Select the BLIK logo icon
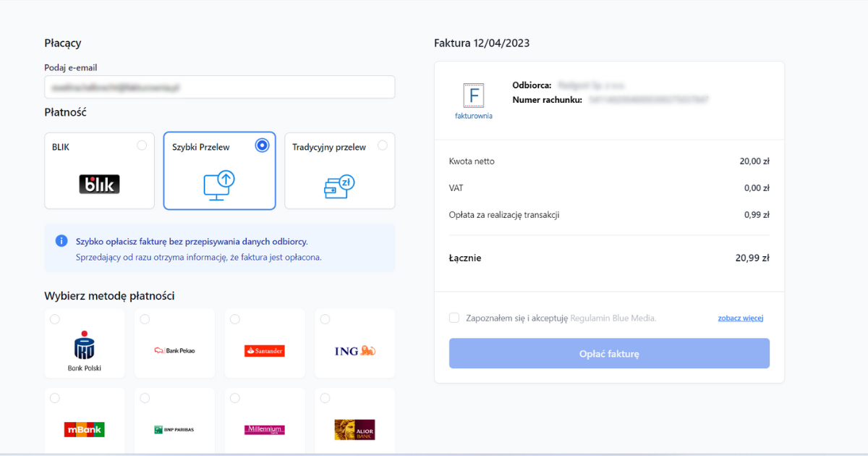Image resolution: width=868 pixels, height=456 pixels. click(x=98, y=183)
